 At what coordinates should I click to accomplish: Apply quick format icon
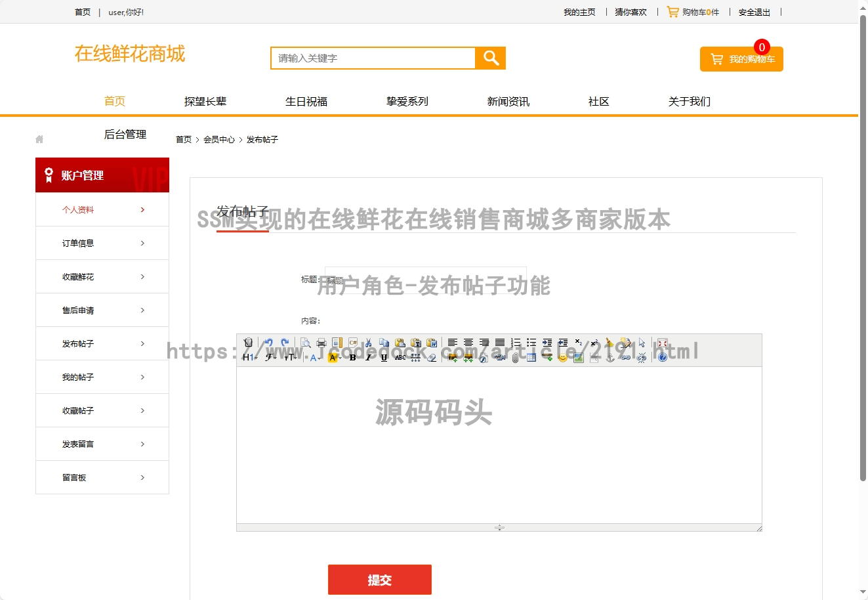click(x=626, y=343)
